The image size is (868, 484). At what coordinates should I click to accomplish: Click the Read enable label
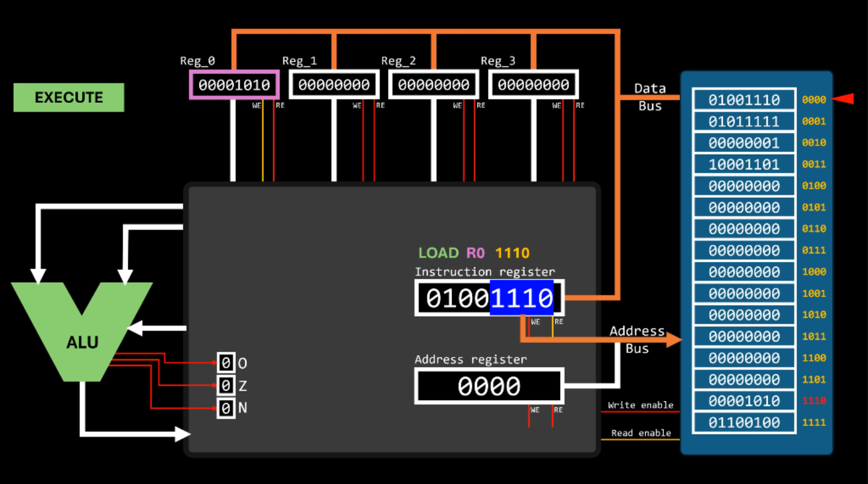click(641, 433)
